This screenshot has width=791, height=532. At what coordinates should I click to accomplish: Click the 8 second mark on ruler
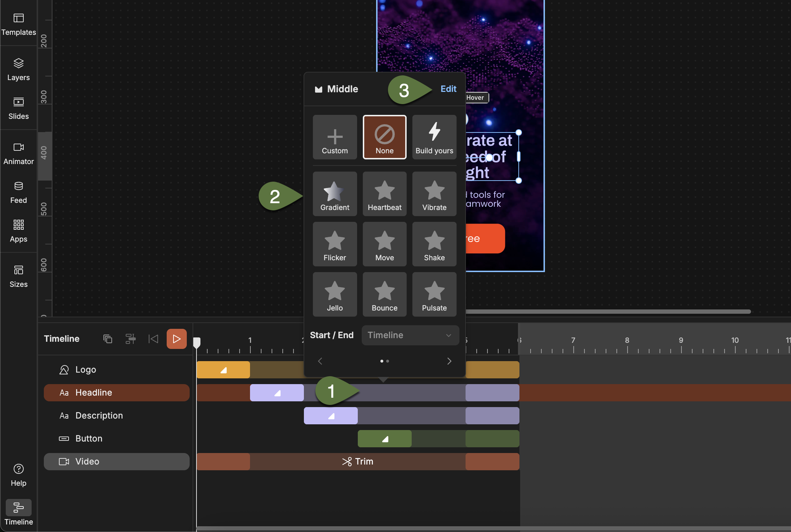point(627,340)
